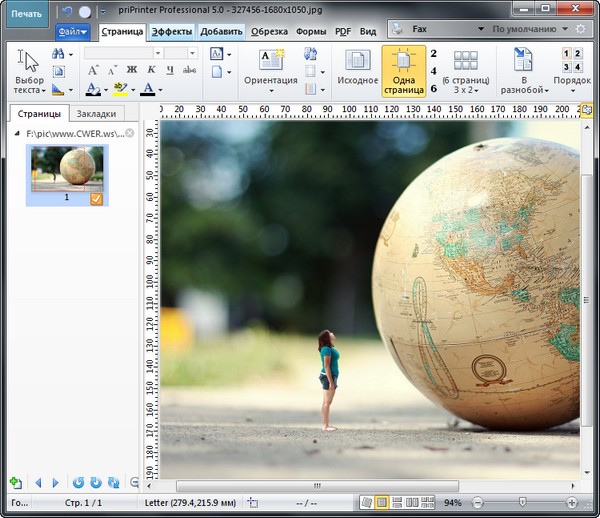This screenshot has height=518, width=600.
Task: Toggle italic text formatting
Action: (x=152, y=70)
